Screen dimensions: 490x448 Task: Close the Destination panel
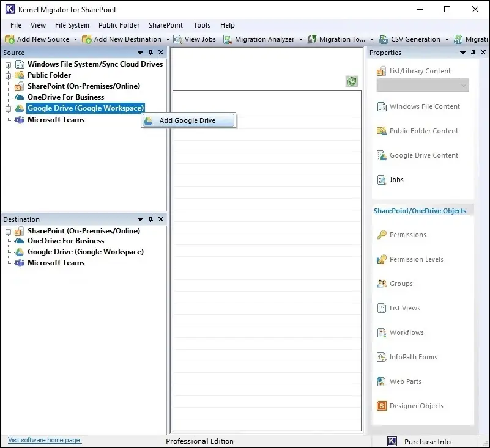161,219
